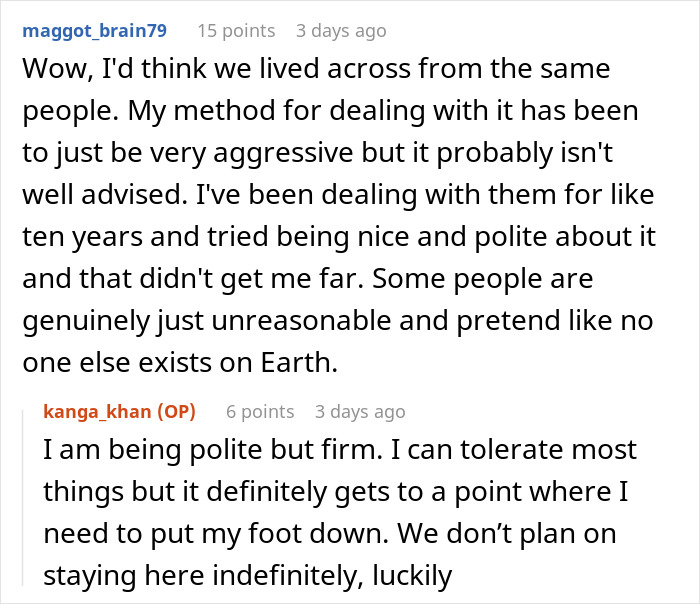Open kanga_khan (OP) user profile

(120, 412)
